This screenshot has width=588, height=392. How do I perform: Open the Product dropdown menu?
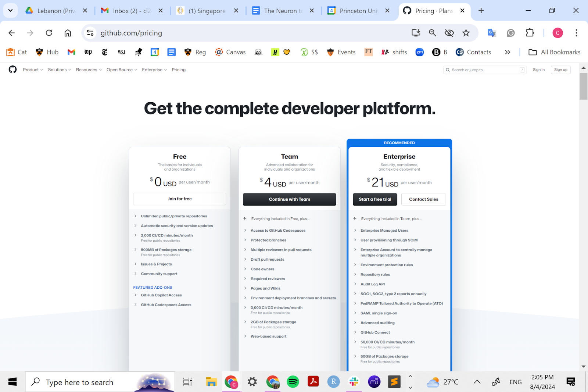(33, 70)
